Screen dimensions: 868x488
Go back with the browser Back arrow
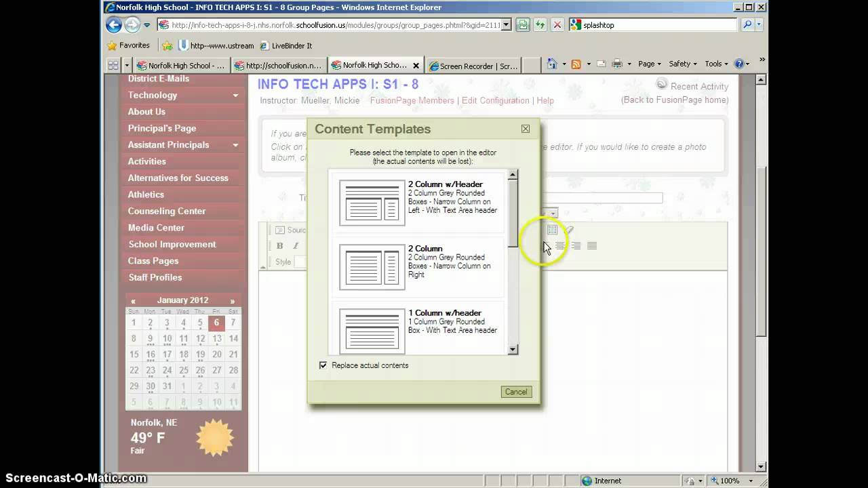coord(114,25)
